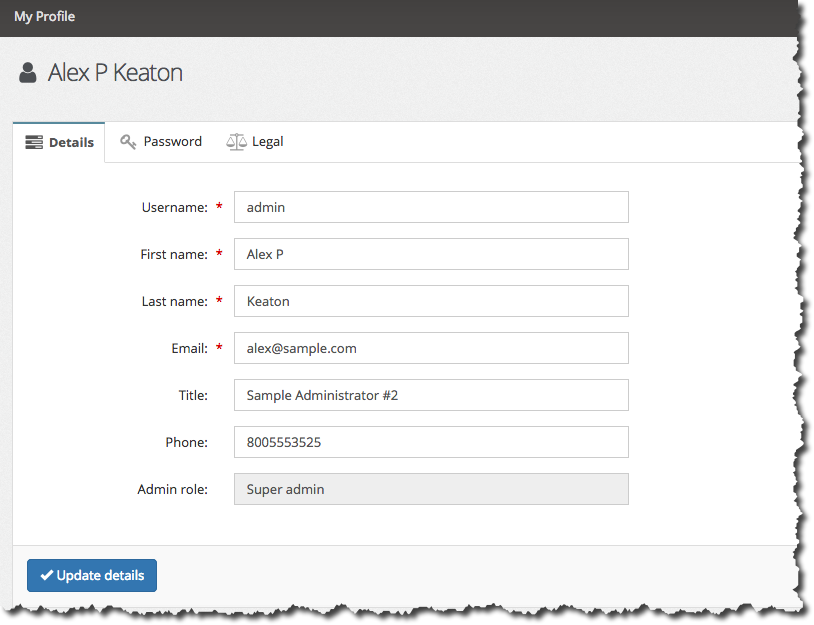Click the Alex P Keaton heading

[115, 73]
